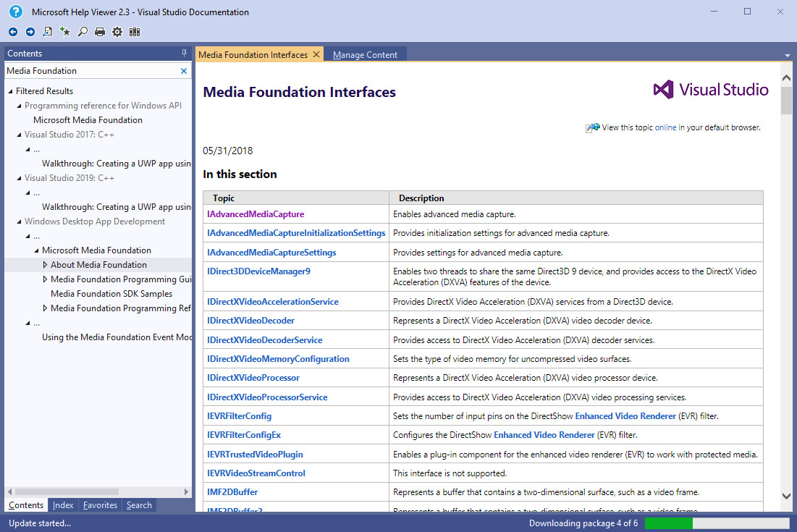Switch to the Manage Content tab
Screen dimensions: 797x532
click(365, 55)
